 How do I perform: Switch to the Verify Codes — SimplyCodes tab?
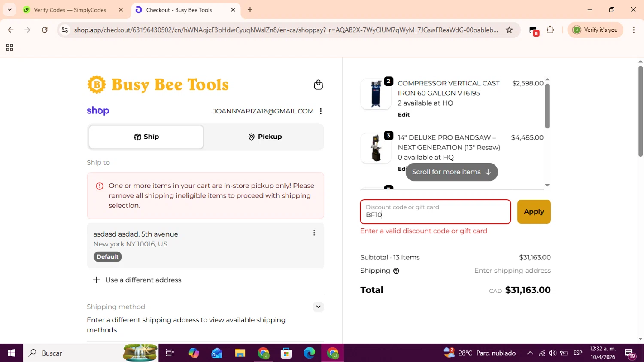(74, 9)
